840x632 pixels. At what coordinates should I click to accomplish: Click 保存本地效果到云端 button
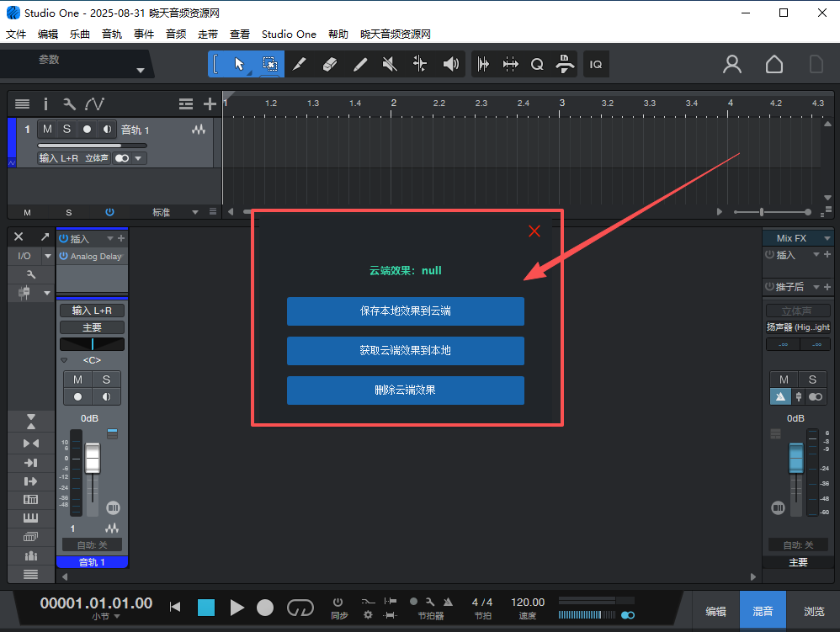pyautogui.click(x=405, y=311)
